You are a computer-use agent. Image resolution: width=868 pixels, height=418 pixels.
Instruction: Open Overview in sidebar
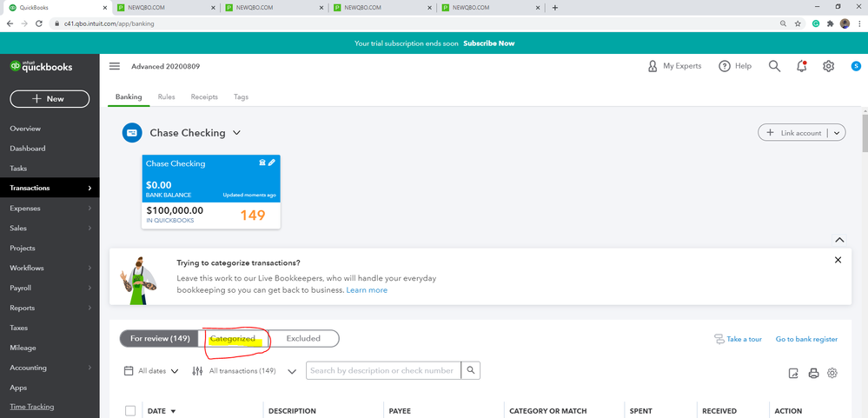pos(25,129)
